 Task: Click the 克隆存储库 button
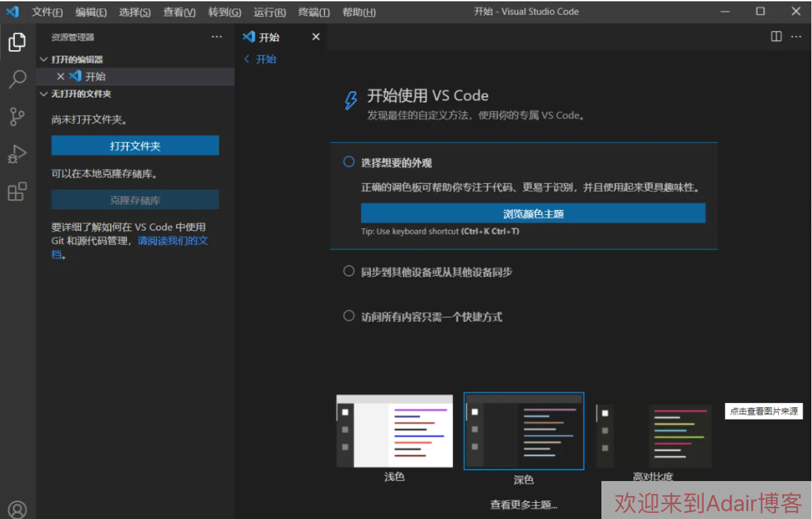[x=135, y=200]
